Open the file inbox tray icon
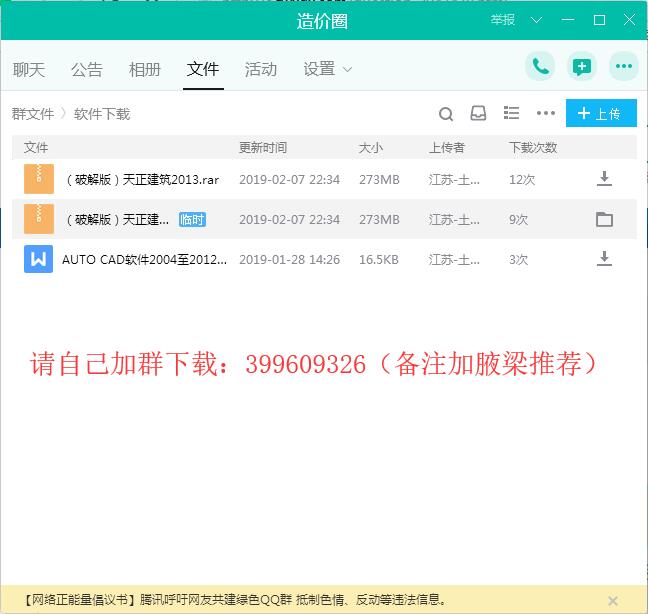 (478, 113)
